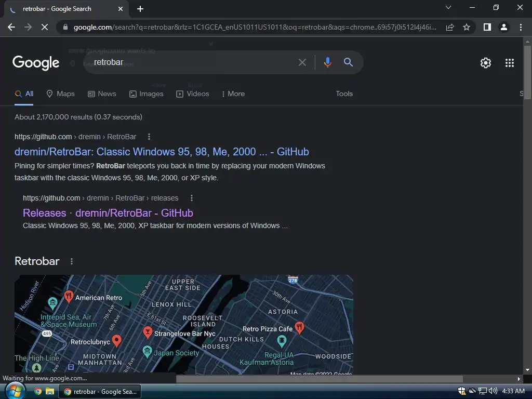The width and height of the screenshot is (532, 399).
Task: Click the taskbar clock showing 4:33 AM
Action: click(513, 391)
